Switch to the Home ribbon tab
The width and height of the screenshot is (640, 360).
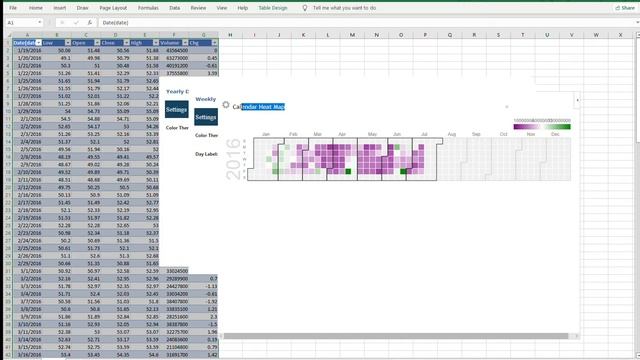[36, 8]
